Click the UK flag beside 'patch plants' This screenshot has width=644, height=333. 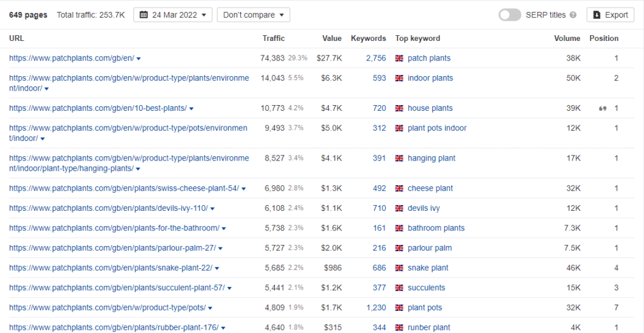tap(399, 59)
